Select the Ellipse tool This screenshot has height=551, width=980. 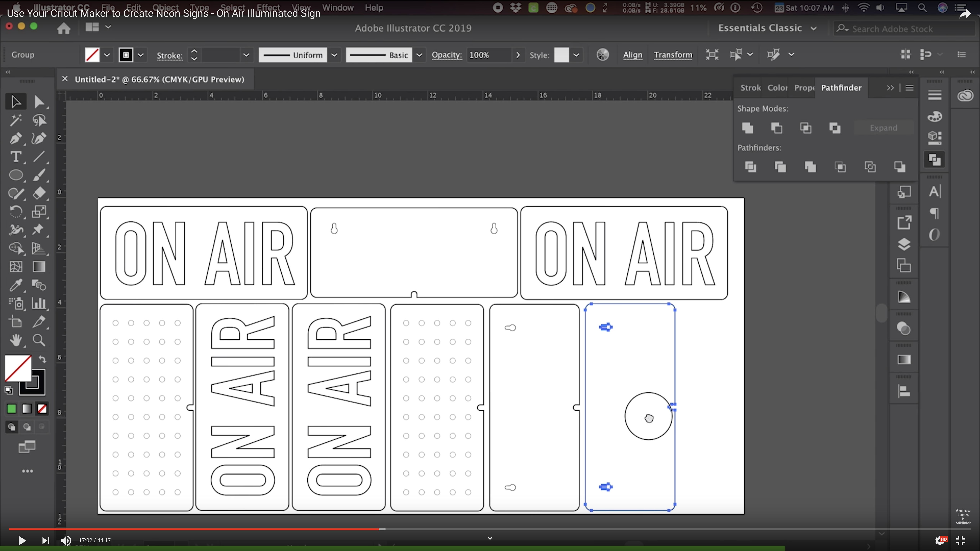click(16, 175)
